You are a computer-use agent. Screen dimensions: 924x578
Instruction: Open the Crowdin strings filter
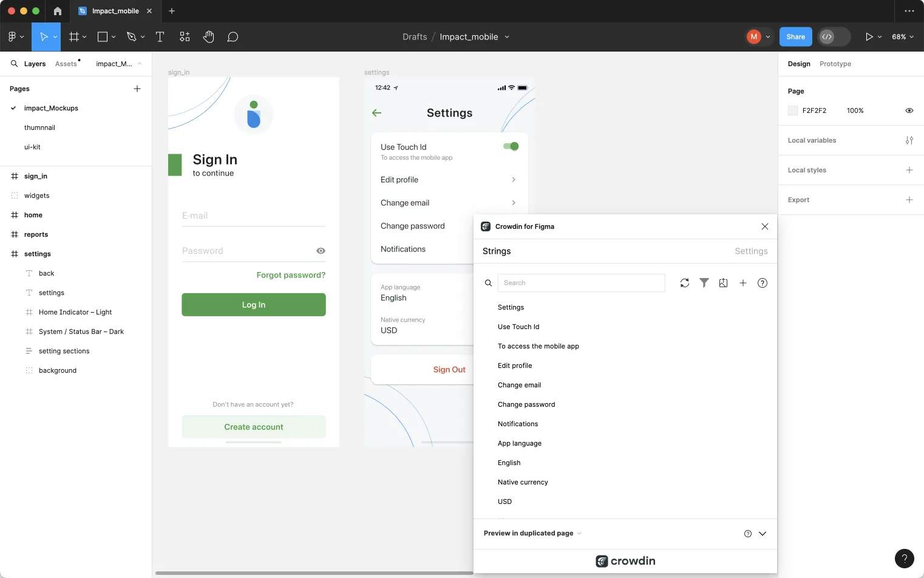click(704, 283)
